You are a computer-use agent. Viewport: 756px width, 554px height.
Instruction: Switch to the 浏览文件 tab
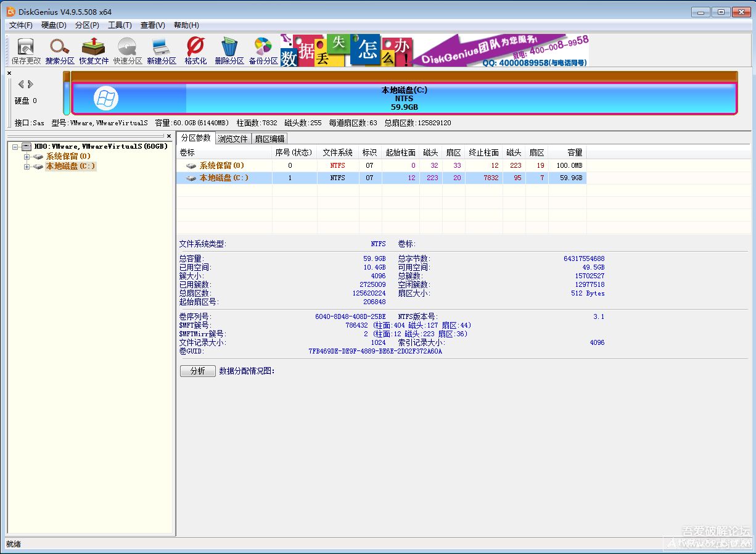click(232, 138)
